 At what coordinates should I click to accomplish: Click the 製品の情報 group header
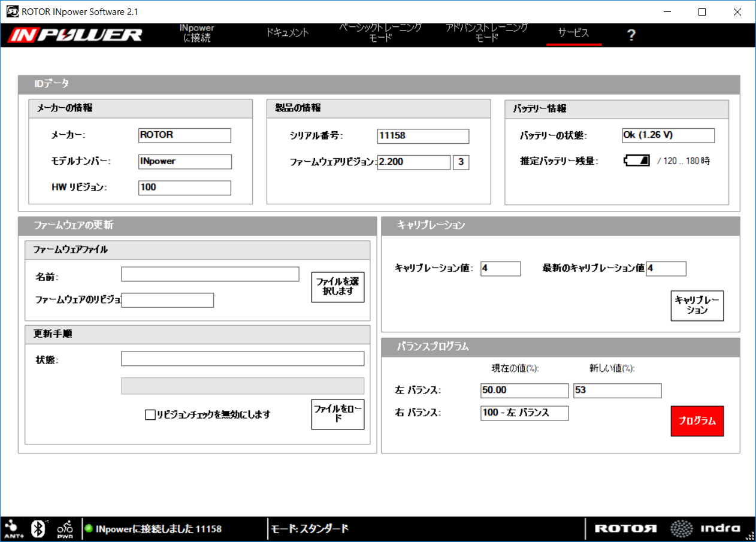pyautogui.click(x=379, y=108)
